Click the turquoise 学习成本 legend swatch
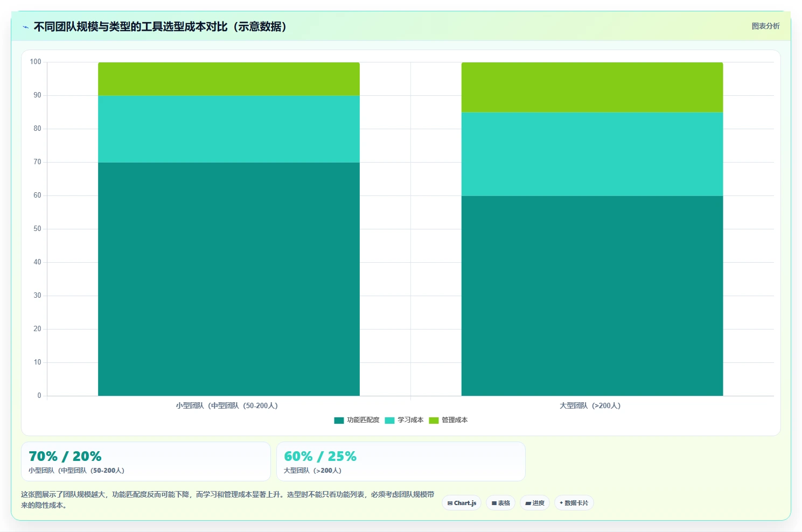The image size is (802, 532). pyautogui.click(x=389, y=421)
